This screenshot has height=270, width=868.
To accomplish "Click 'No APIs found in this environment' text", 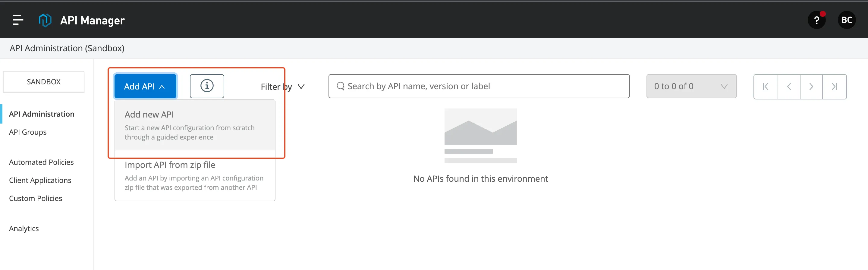I will click(x=480, y=179).
